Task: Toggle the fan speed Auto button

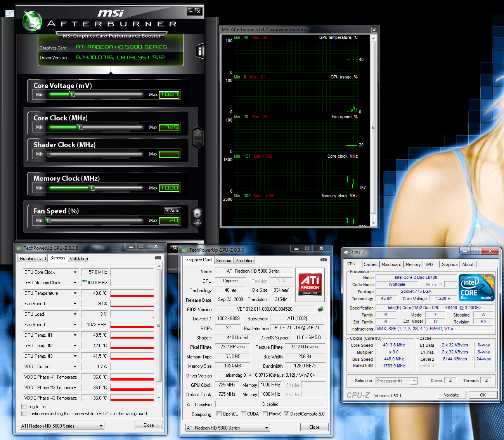Action: [172, 210]
